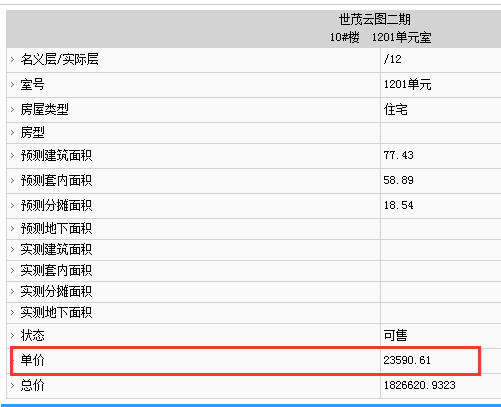This screenshot has width=501, height=407.
Task: Click the chevron beside 房屋类型
Action: tap(12, 109)
